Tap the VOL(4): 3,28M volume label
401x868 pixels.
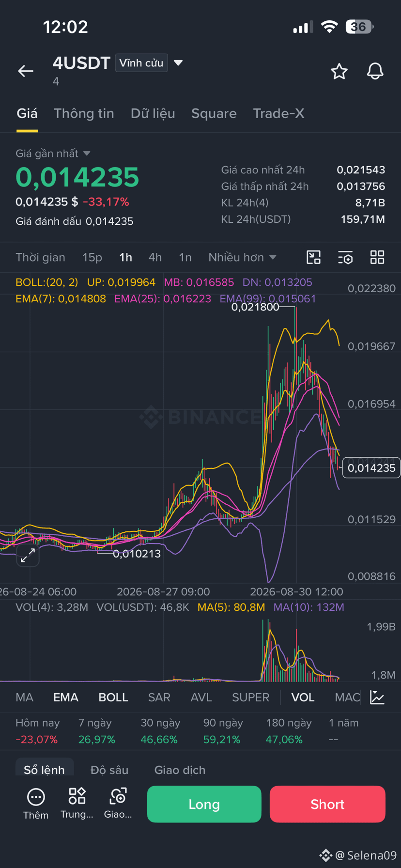coord(52,607)
